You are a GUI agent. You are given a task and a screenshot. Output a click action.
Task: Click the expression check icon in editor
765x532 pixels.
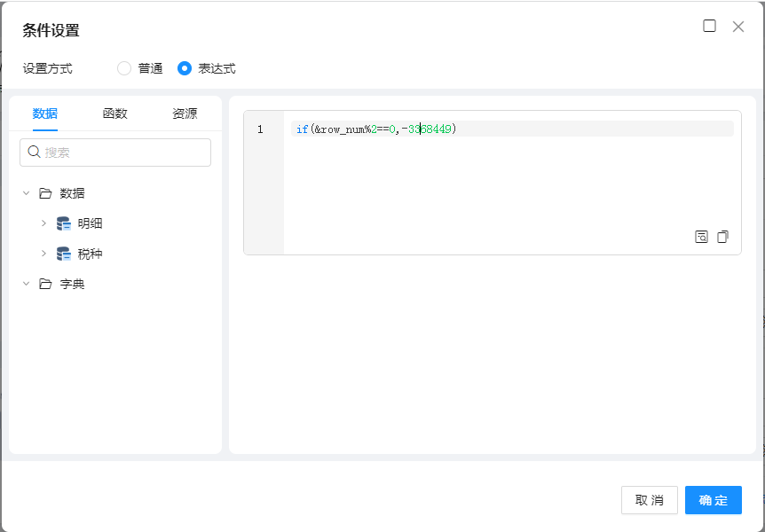pyautogui.click(x=701, y=237)
